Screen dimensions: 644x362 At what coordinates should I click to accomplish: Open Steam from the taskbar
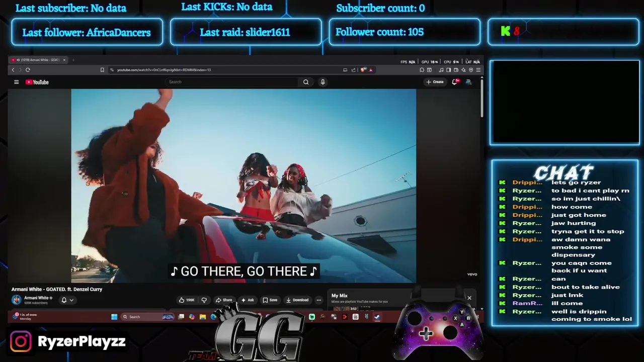tap(377, 317)
